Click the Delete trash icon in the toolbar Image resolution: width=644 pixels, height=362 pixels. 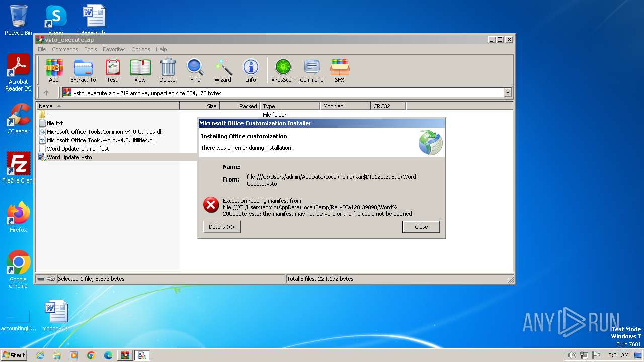[168, 70]
